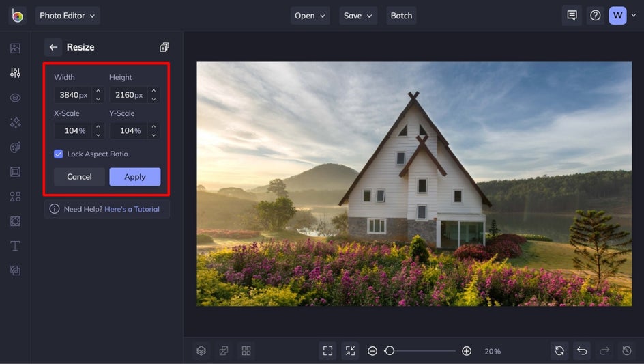Viewport: 644px width, 364px height.
Task: Click the fit to screen icon
Action: point(327,350)
